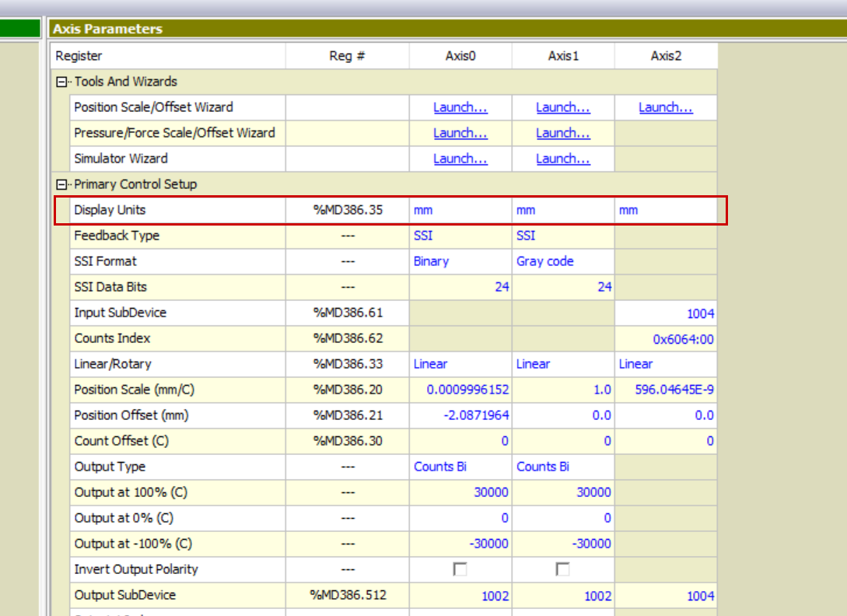Select the Position Scale (mm/C) row label

[134, 390]
